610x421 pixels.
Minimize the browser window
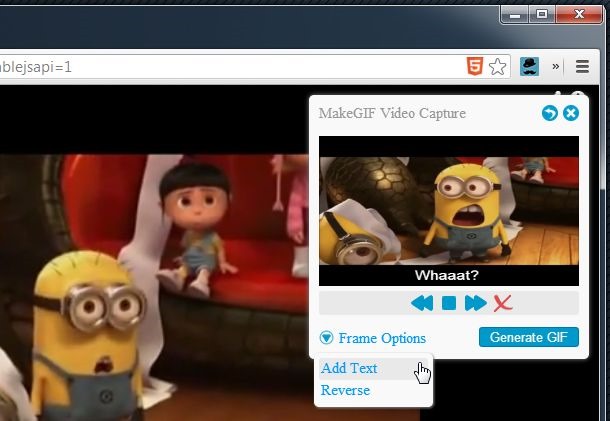515,14
